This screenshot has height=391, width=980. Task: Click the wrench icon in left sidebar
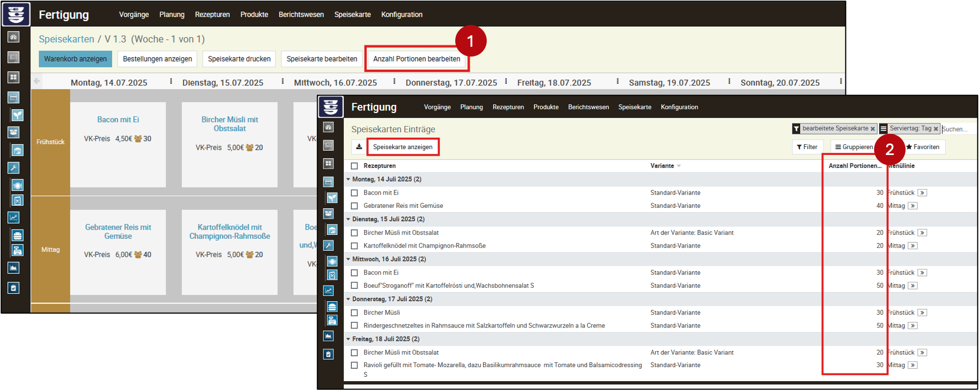pos(14,167)
